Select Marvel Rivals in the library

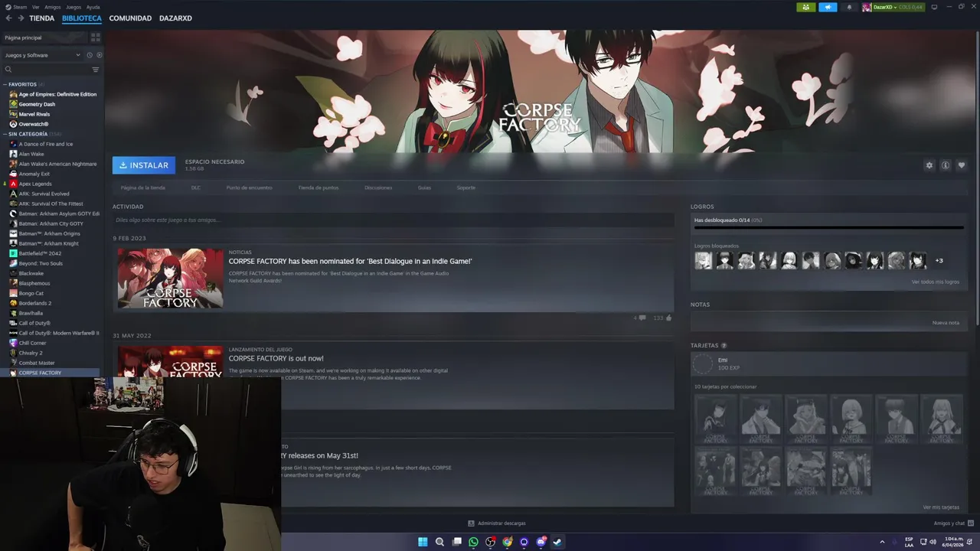click(x=34, y=114)
